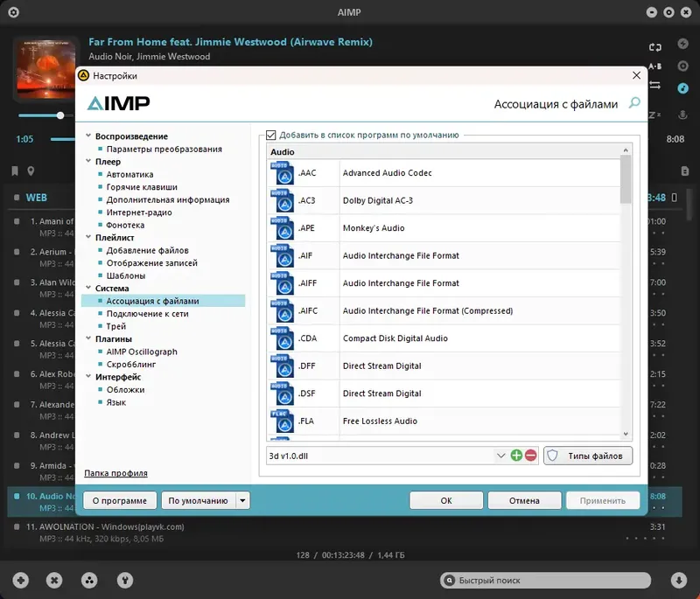Toggle checkbox of playlist track 2 Aerium
700x599 pixels.
[17, 252]
